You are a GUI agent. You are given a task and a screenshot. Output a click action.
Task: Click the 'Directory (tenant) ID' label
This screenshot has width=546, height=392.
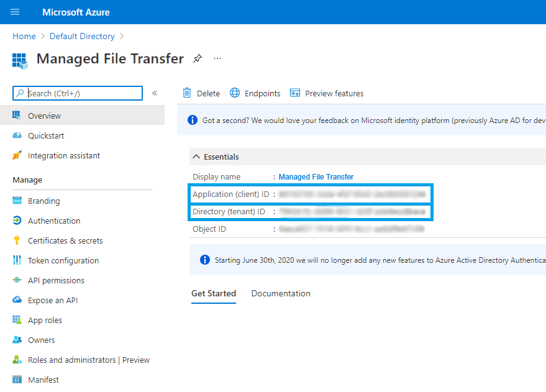(229, 212)
